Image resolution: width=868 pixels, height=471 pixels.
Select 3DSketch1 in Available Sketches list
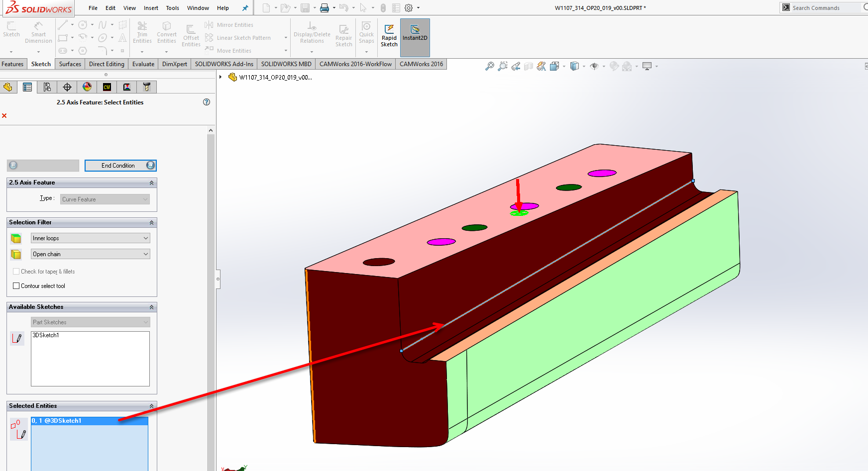click(46, 335)
